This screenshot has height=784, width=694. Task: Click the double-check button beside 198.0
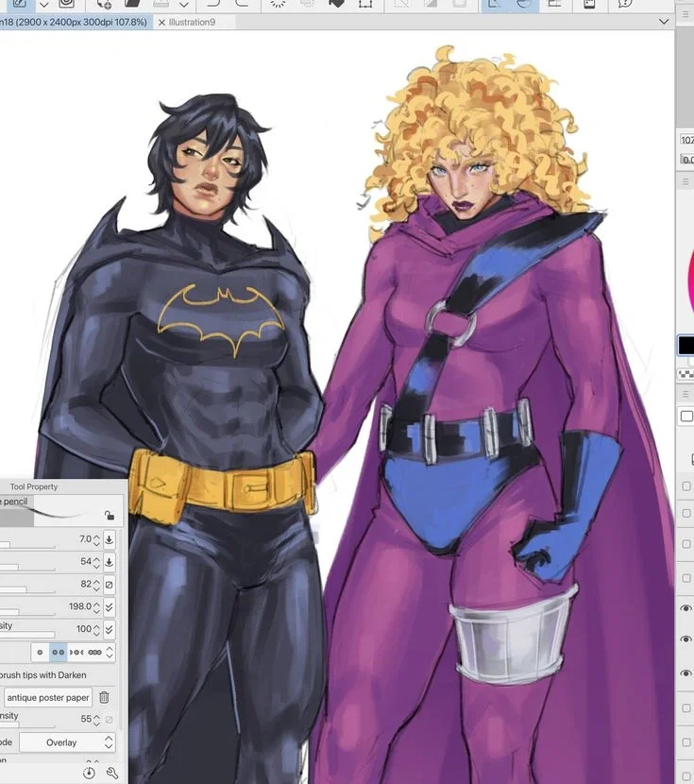(x=109, y=607)
